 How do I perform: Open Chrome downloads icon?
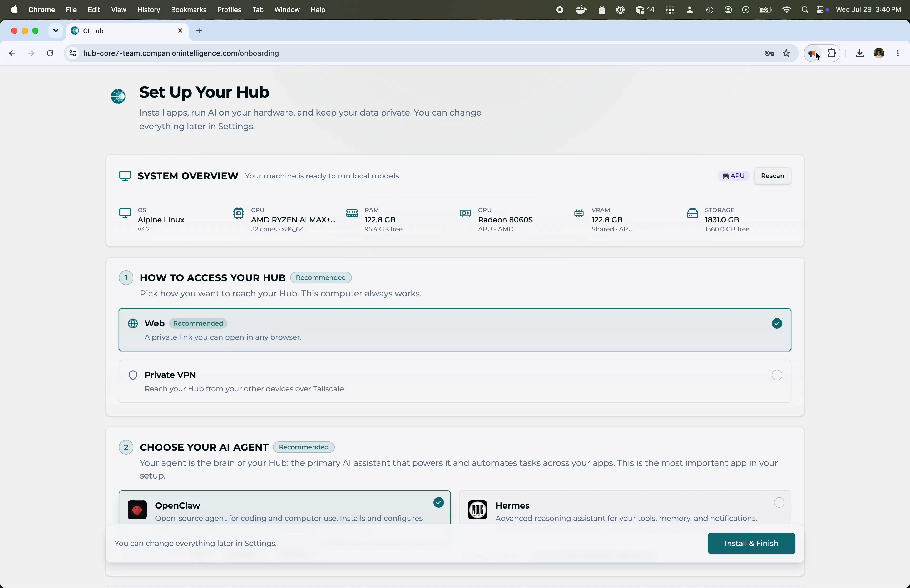point(860,53)
